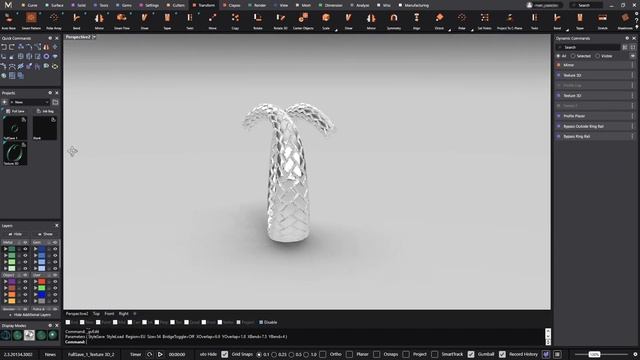
Task: Open the Perspective2 viewport dropdown
Action: 94,37
